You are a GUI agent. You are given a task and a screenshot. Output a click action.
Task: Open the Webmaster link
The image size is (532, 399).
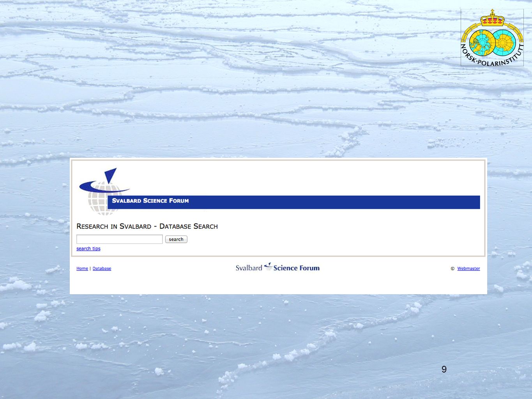click(468, 268)
